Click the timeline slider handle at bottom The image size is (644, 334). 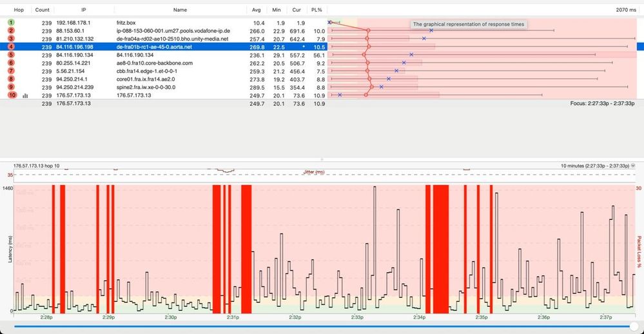634,327
